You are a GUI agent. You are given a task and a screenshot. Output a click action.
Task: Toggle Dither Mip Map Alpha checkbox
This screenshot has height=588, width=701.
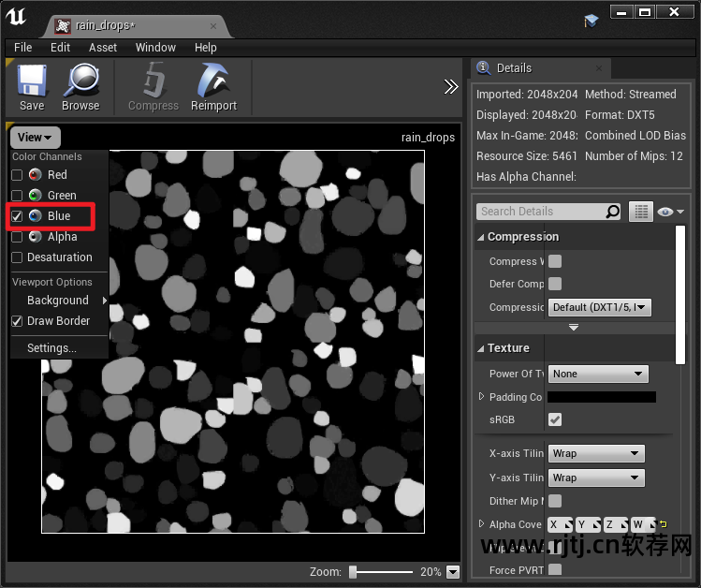555,501
